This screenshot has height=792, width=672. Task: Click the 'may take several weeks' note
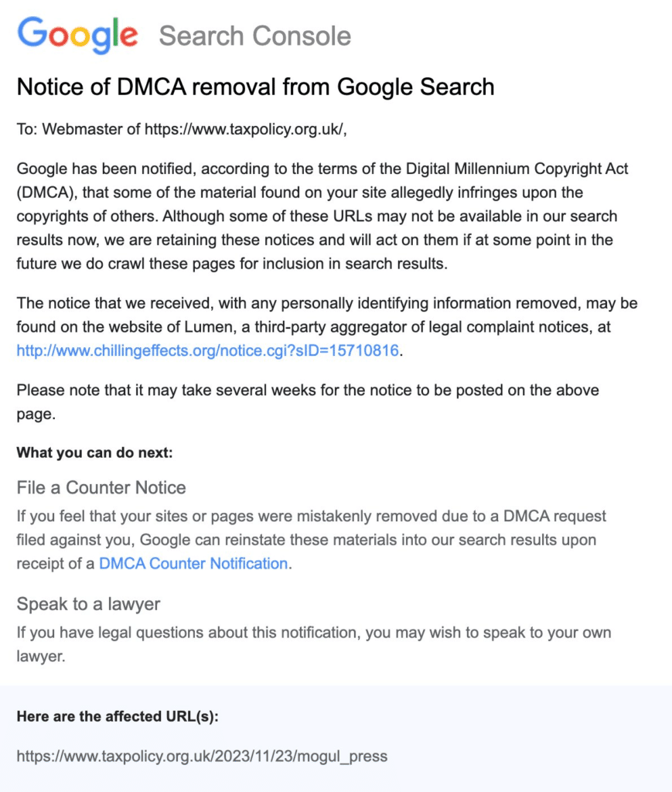[x=308, y=402]
